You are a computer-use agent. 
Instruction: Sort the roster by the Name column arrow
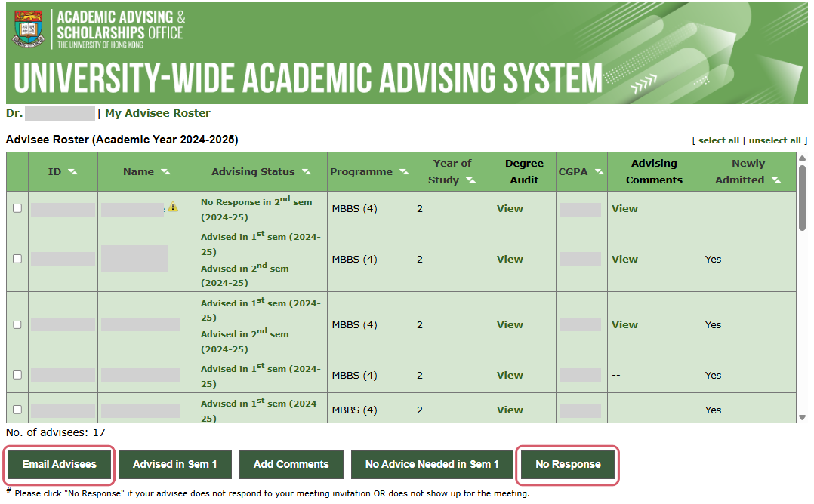click(x=165, y=172)
